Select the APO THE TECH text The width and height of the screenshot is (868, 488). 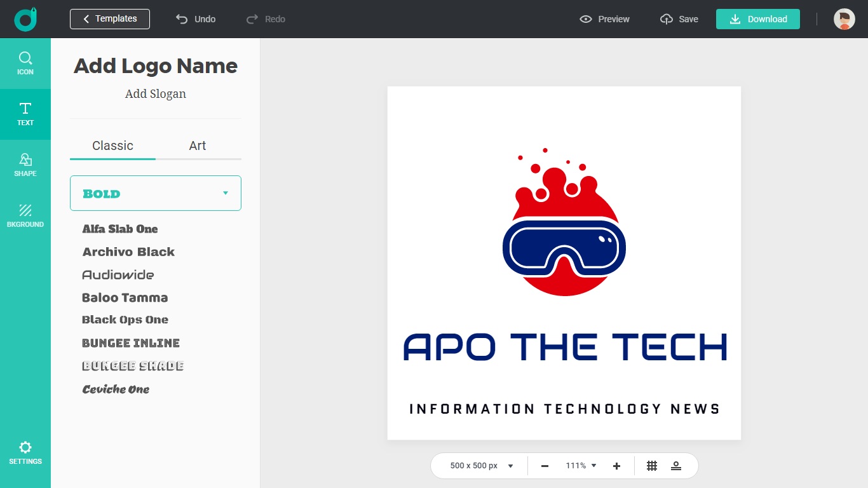565,347
